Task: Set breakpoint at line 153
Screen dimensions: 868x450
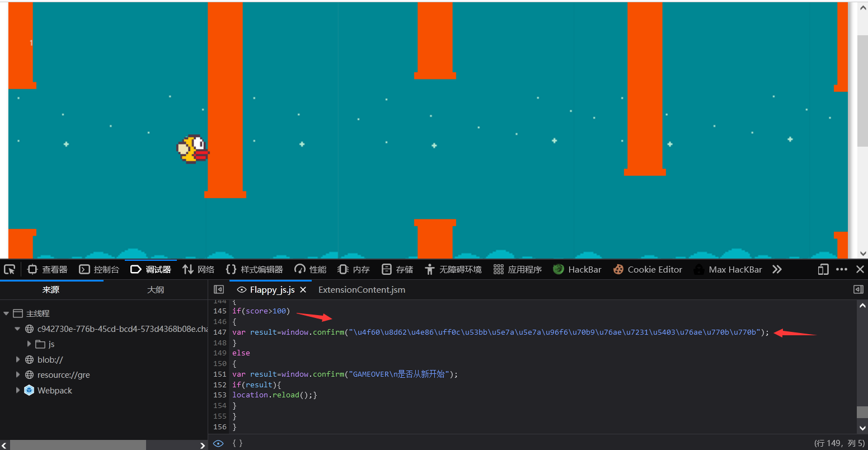Action: point(219,395)
